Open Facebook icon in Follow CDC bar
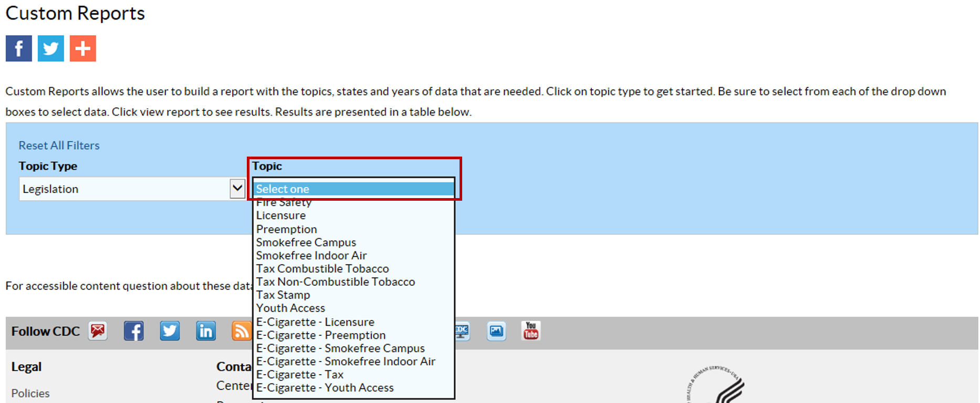The height and width of the screenshot is (403, 980). click(x=134, y=331)
